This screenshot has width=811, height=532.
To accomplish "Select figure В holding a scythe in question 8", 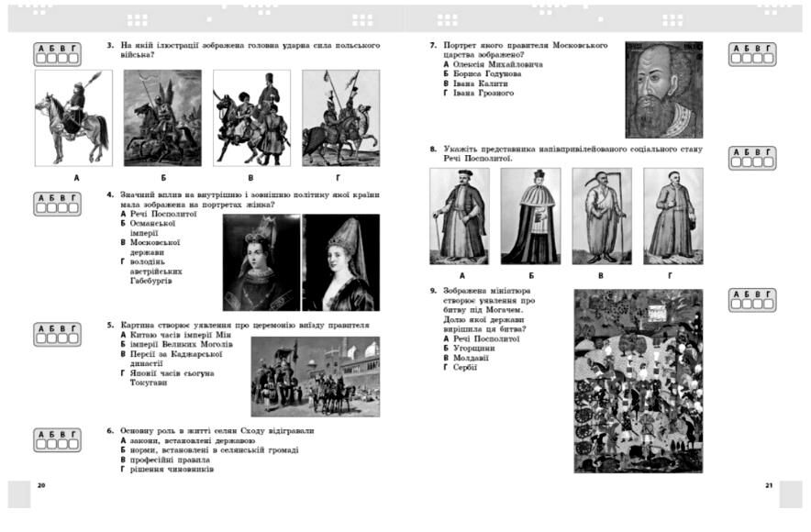I will (x=602, y=216).
